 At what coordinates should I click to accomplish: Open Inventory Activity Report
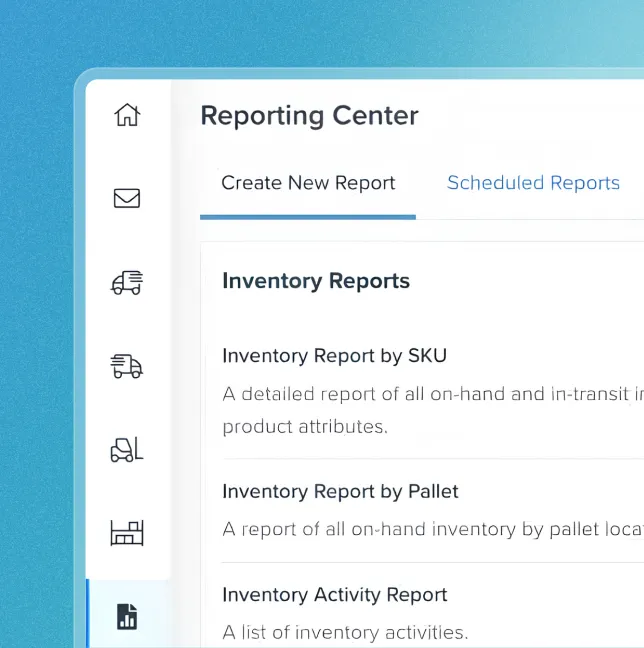point(334,595)
